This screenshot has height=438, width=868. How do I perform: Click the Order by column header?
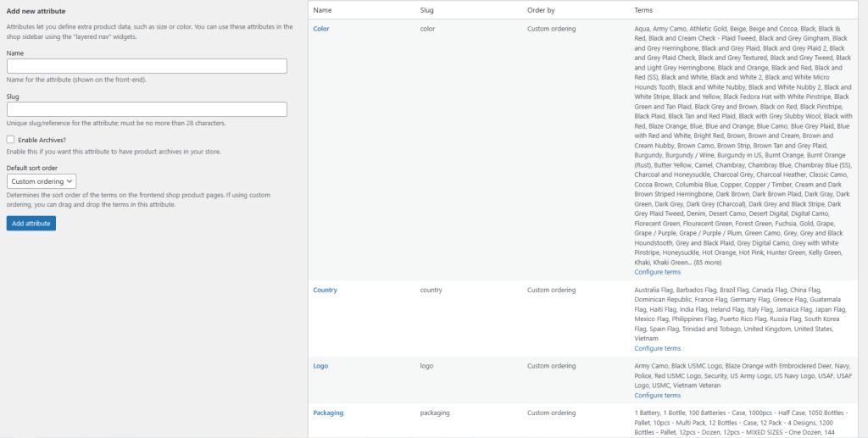[541, 10]
